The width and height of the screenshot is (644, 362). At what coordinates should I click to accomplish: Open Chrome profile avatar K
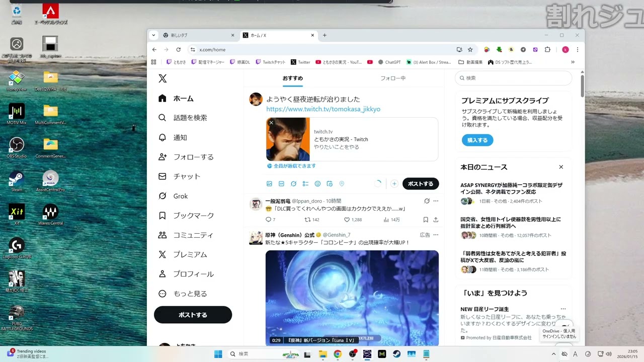566,50
